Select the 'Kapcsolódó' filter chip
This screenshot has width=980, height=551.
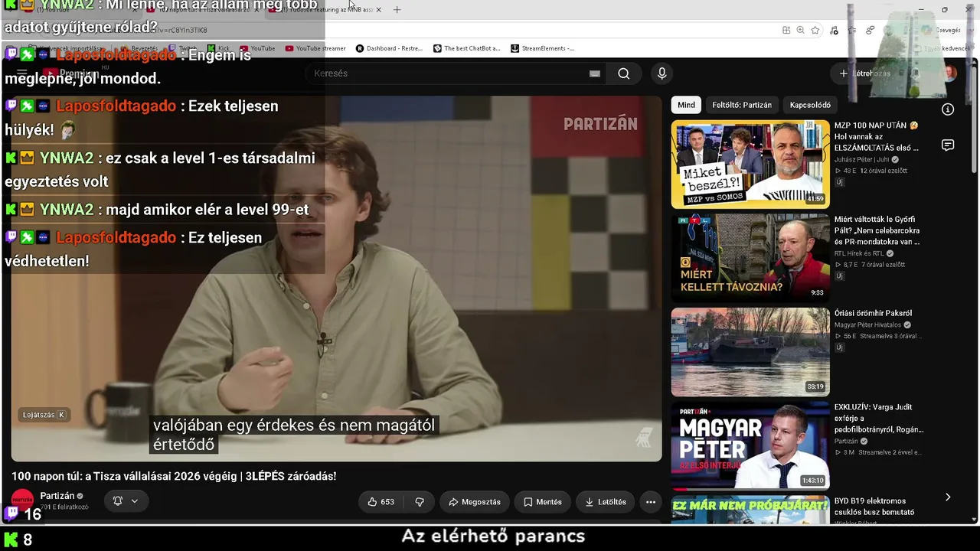810,105
